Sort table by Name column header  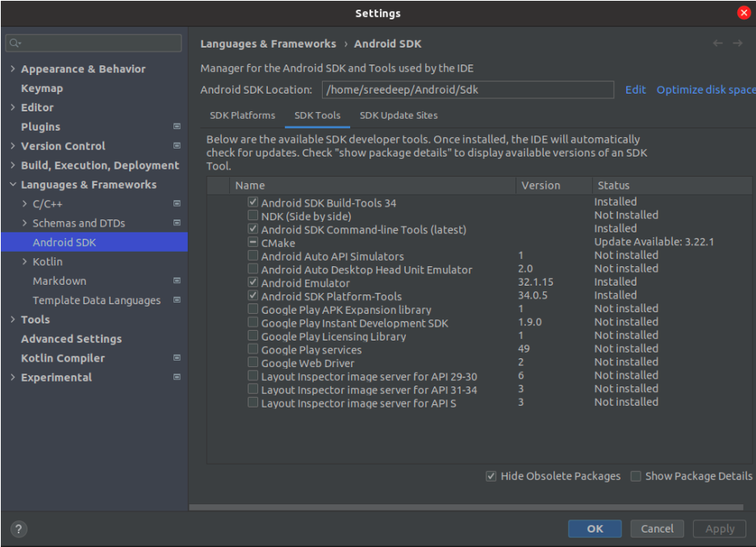point(372,186)
